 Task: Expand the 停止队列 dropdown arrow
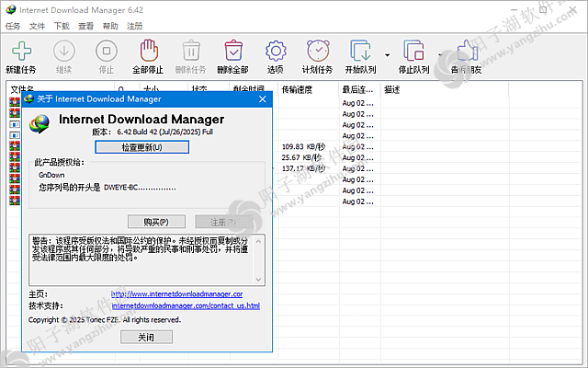point(440,55)
